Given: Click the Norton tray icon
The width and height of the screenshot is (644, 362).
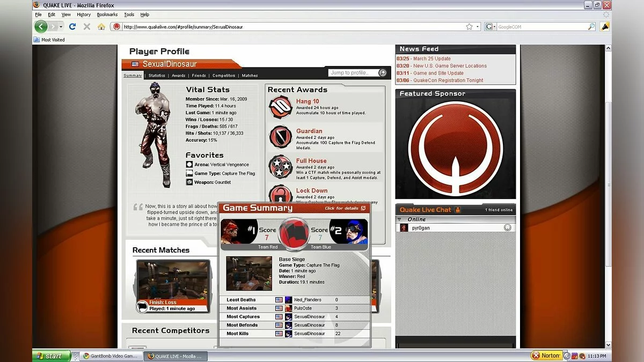Looking at the screenshot, I should click(x=546, y=356).
